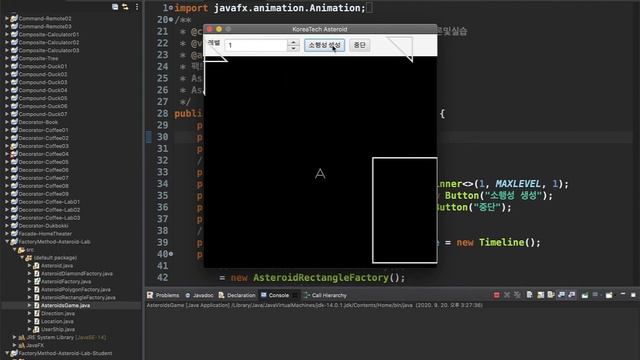
Task: Click the JRE System Library icon
Action: [x=21, y=338]
